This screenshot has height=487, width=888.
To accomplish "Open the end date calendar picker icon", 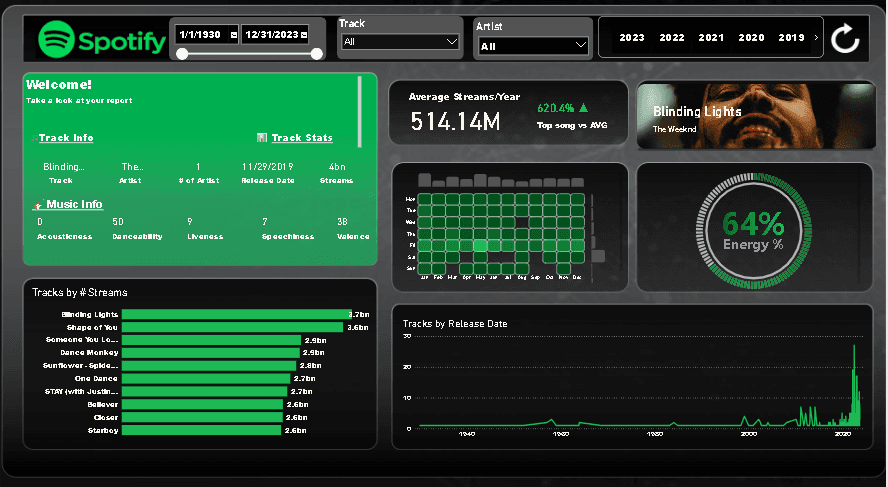I will tap(304, 35).
